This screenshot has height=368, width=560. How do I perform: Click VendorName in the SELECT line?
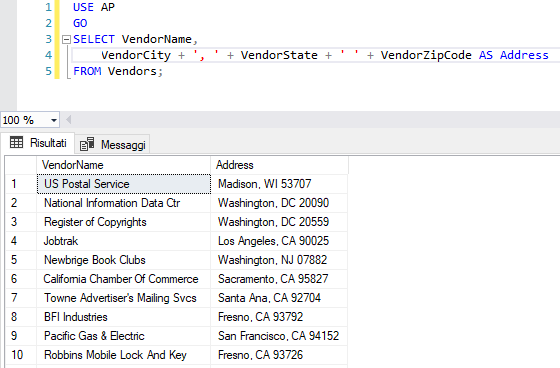click(157, 39)
